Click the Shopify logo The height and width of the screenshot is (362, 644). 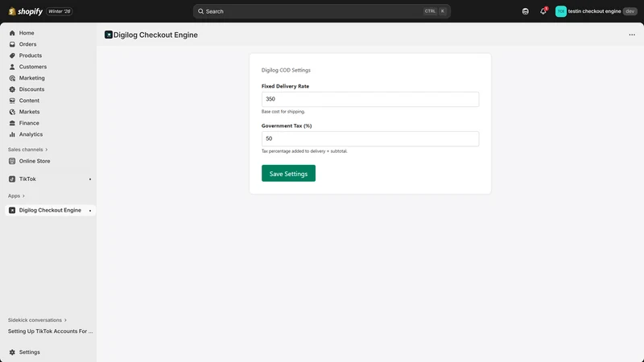click(x=25, y=11)
